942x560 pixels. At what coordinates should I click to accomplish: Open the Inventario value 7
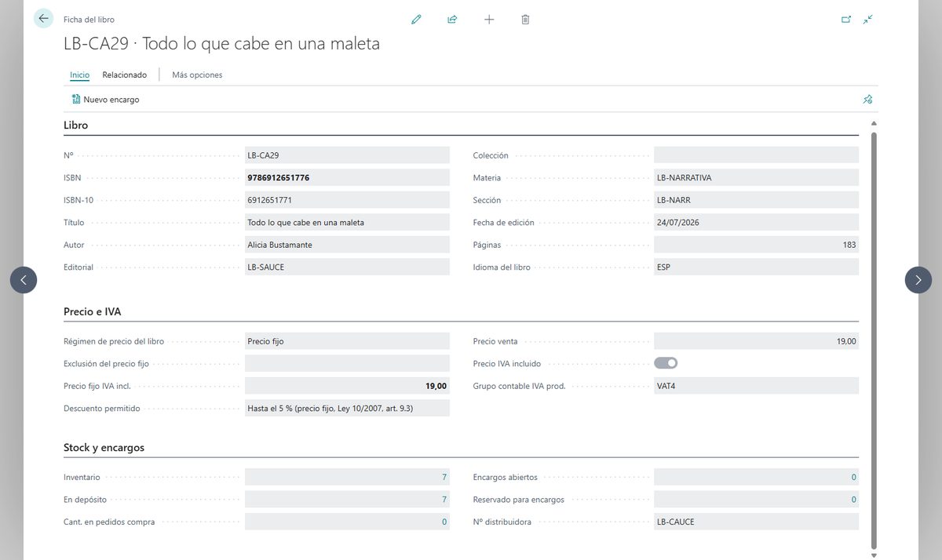pos(347,477)
